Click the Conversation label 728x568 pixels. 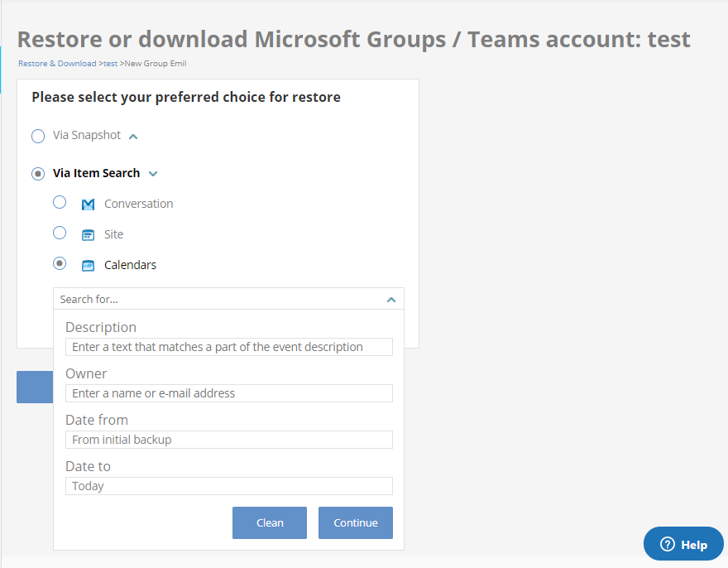pyautogui.click(x=138, y=204)
